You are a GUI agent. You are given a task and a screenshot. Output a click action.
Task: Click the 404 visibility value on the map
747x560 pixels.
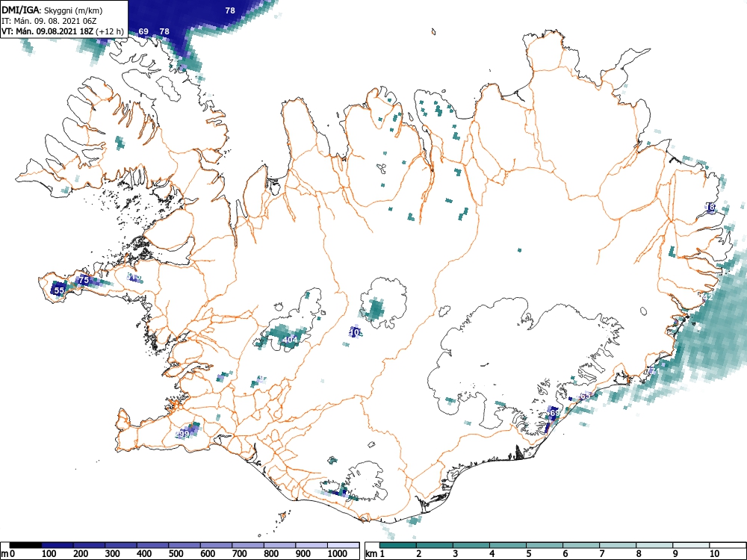pos(290,340)
